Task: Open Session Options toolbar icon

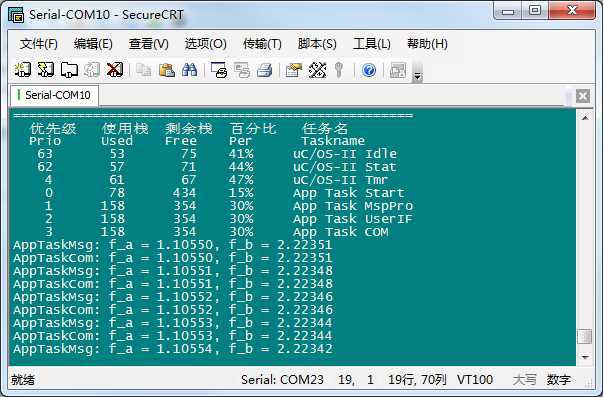Action: pos(293,70)
